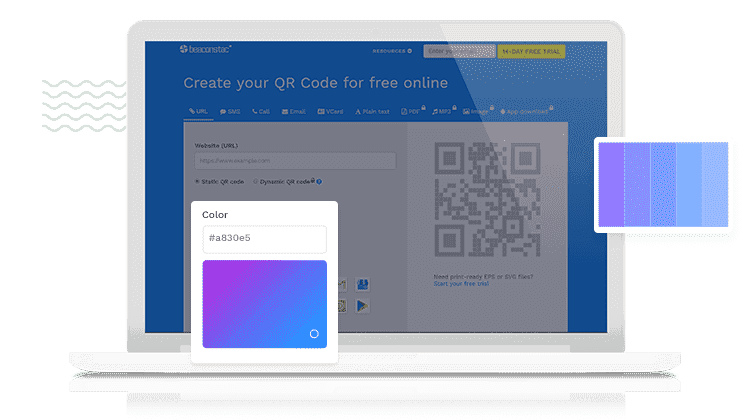Click the help icon beside Dynamic QR code
Screen dimensions: 750x420
[319, 182]
